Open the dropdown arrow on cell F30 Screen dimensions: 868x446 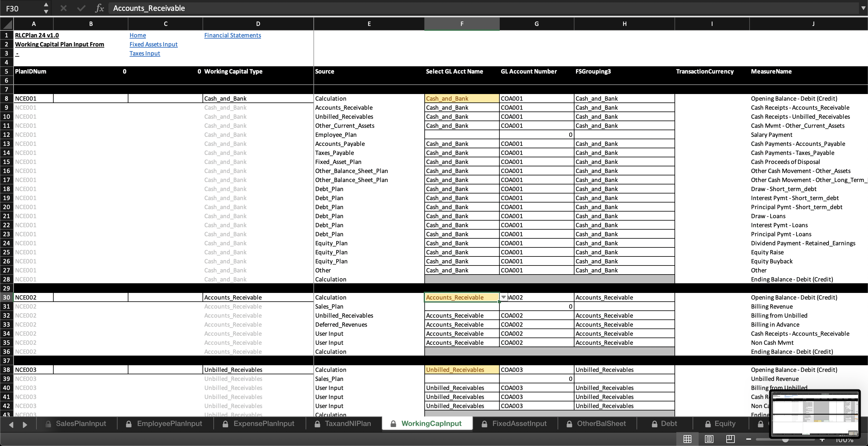[x=503, y=297]
